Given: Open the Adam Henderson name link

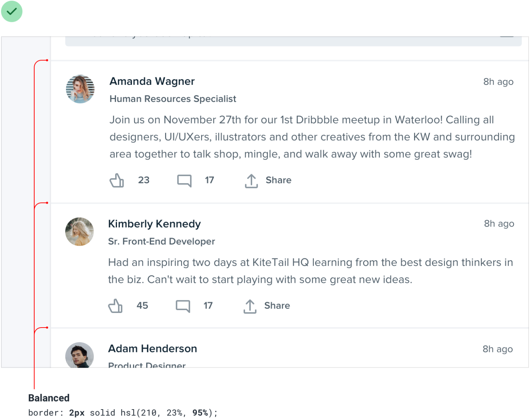Looking at the screenshot, I should click(153, 348).
